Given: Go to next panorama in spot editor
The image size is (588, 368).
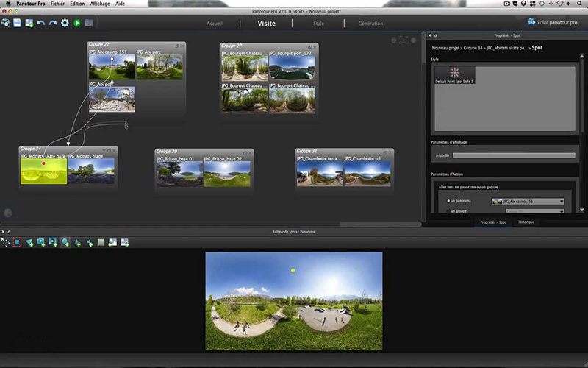Looking at the screenshot, I should [124, 243].
